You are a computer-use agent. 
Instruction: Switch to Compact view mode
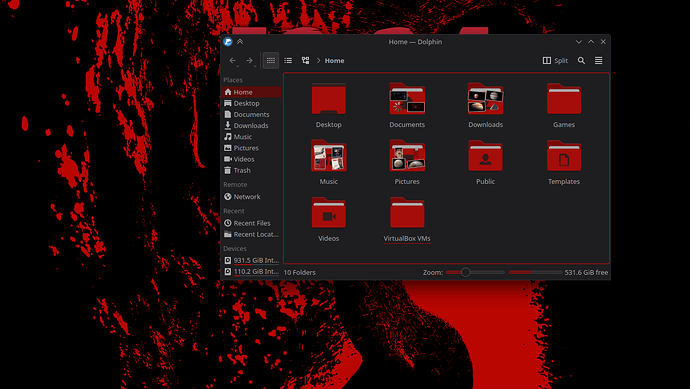[x=288, y=61]
